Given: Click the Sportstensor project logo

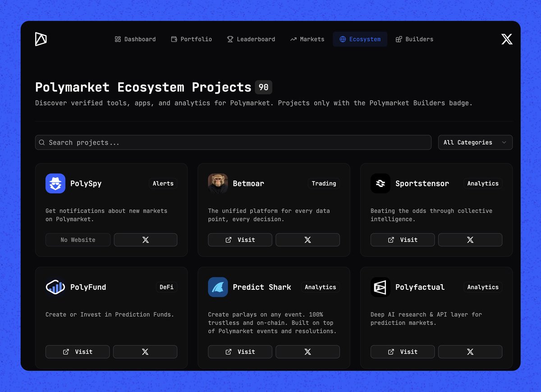Looking at the screenshot, I should click(381, 183).
